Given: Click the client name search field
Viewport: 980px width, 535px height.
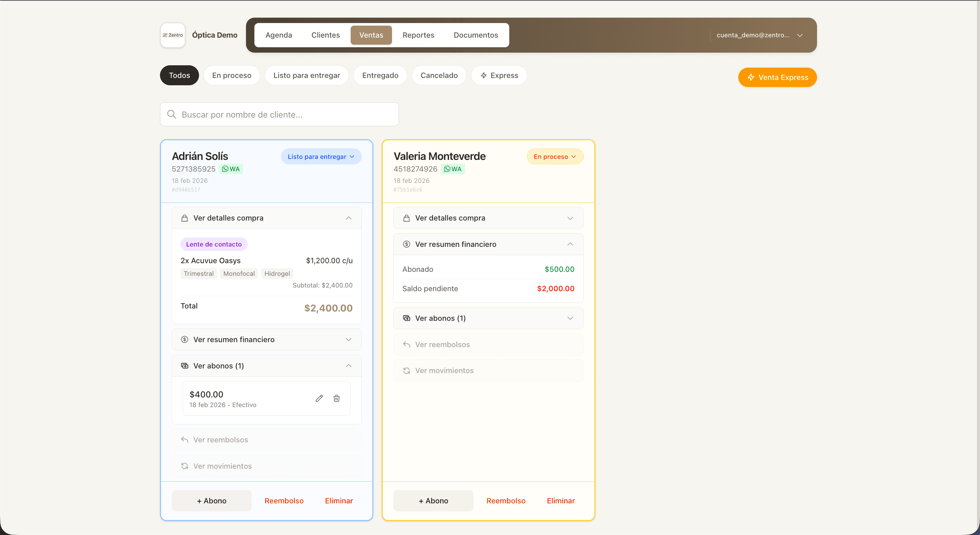Looking at the screenshot, I should coord(279,114).
